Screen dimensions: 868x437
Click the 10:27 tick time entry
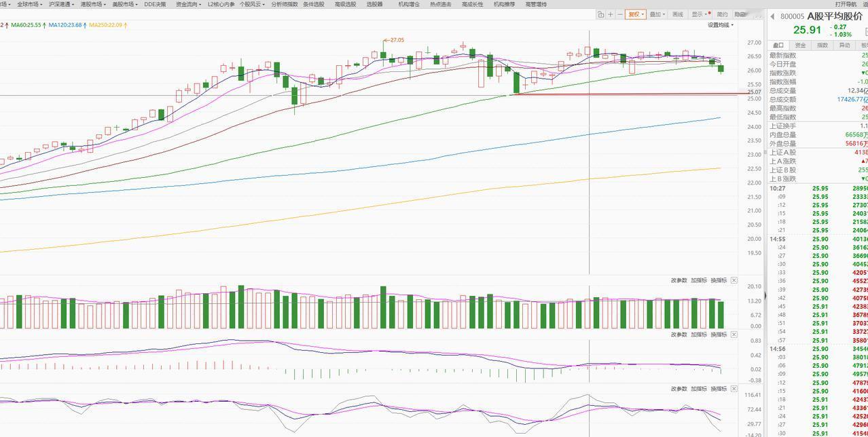[778, 189]
